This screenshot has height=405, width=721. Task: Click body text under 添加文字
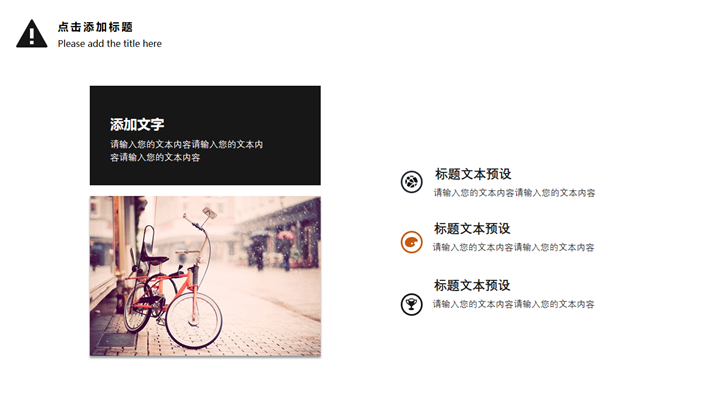(186, 151)
